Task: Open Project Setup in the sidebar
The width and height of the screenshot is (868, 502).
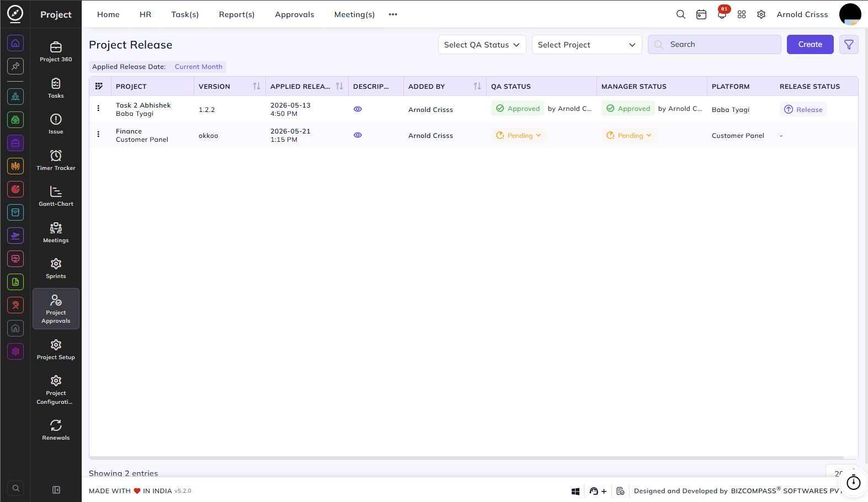Action: (x=56, y=350)
